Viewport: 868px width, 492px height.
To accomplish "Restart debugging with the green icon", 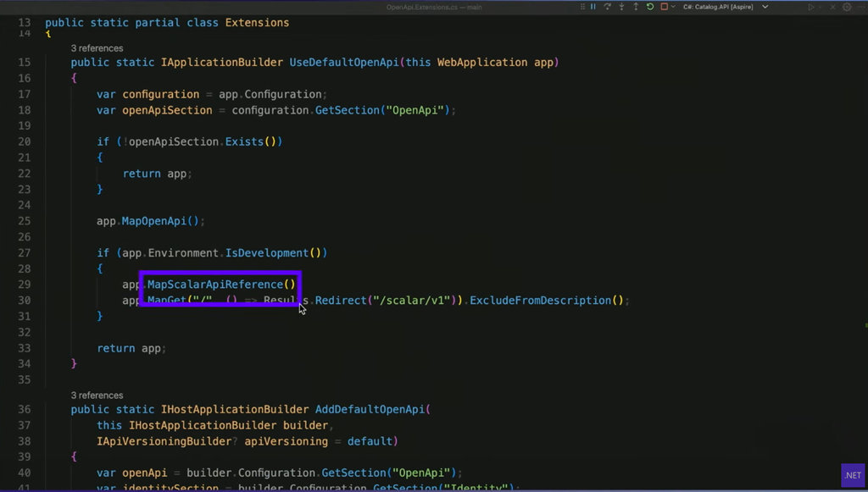I will pos(650,7).
